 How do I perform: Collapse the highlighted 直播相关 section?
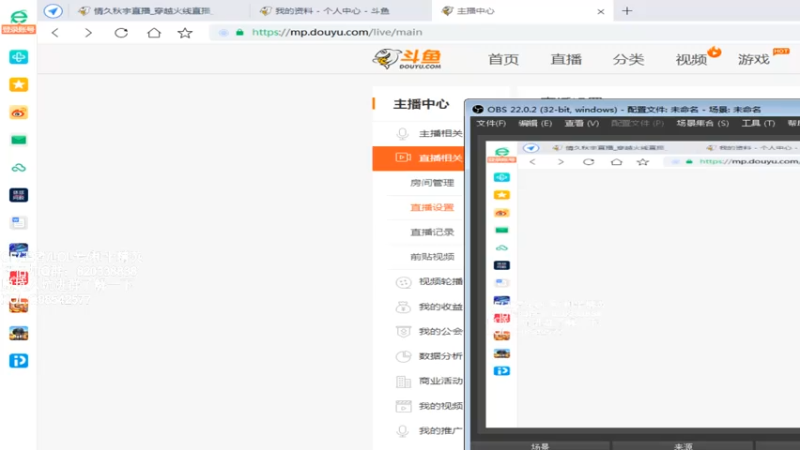pyautogui.click(x=418, y=158)
